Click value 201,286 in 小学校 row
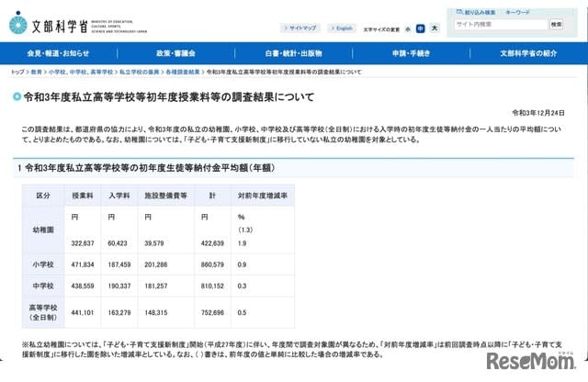This screenshot has height=382, width=588. pos(156,264)
